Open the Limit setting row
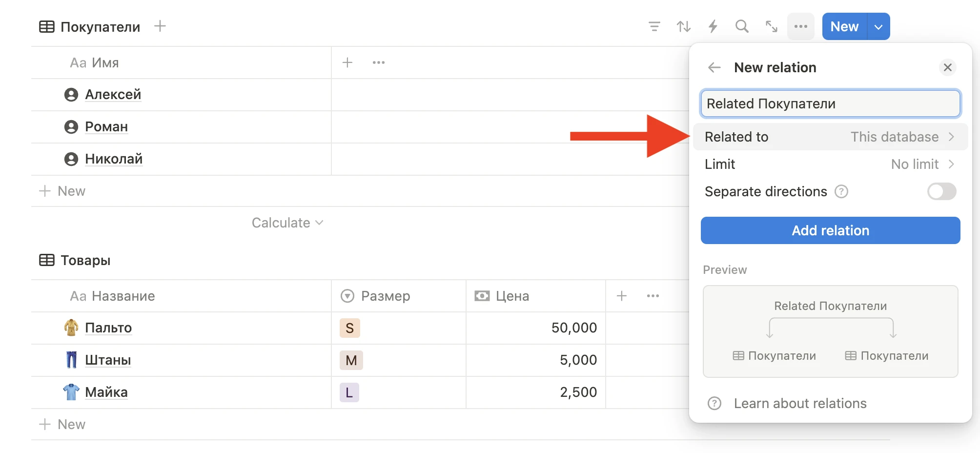The width and height of the screenshot is (980, 453). [830, 164]
